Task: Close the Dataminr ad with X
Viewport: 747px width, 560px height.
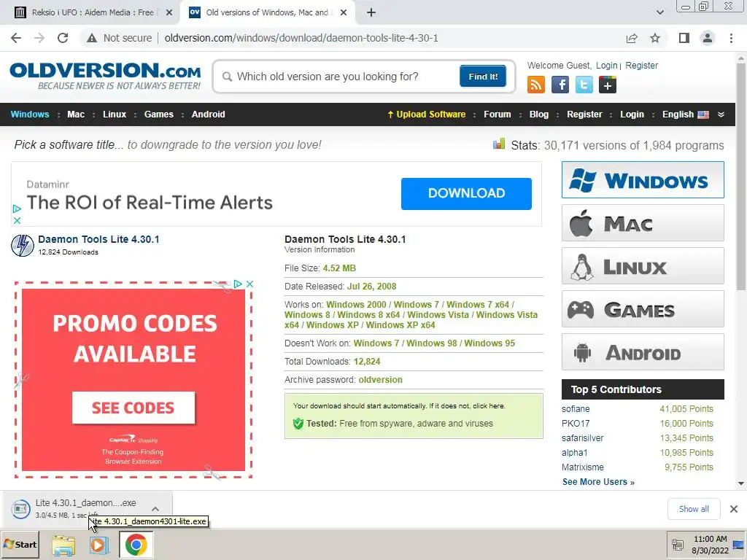Action: [x=17, y=220]
